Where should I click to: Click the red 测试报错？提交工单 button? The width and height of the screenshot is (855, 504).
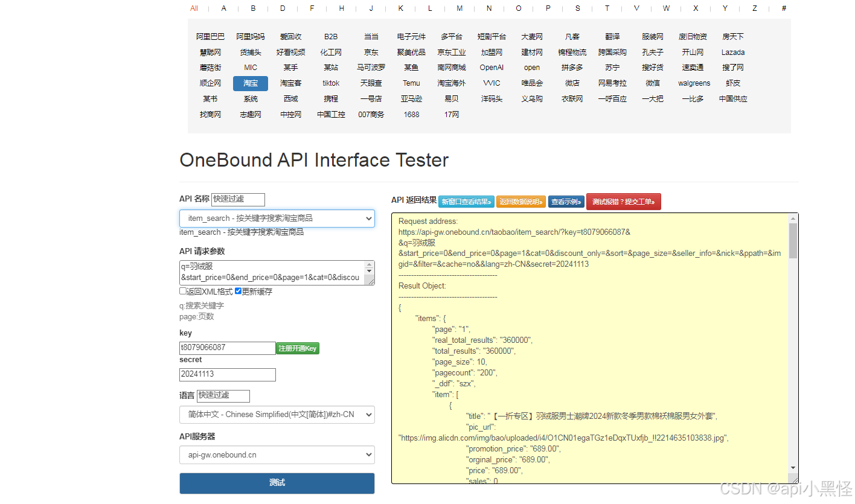pyautogui.click(x=624, y=202)
